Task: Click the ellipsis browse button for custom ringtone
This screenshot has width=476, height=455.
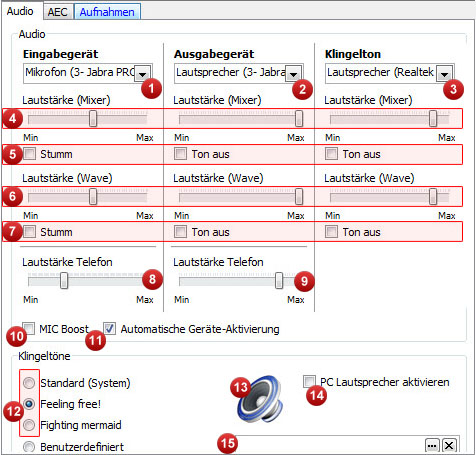Action: tap(432, 445)
